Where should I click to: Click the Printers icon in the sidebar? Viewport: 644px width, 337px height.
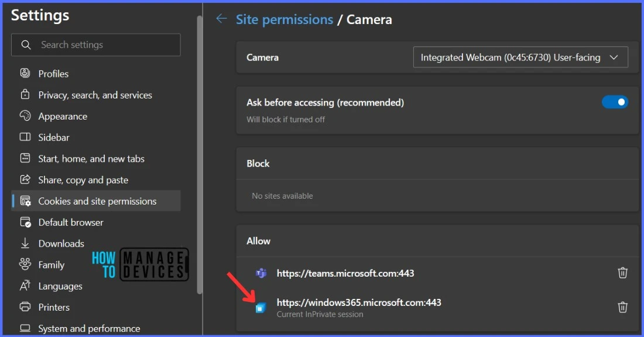click(x=25, y=307)
